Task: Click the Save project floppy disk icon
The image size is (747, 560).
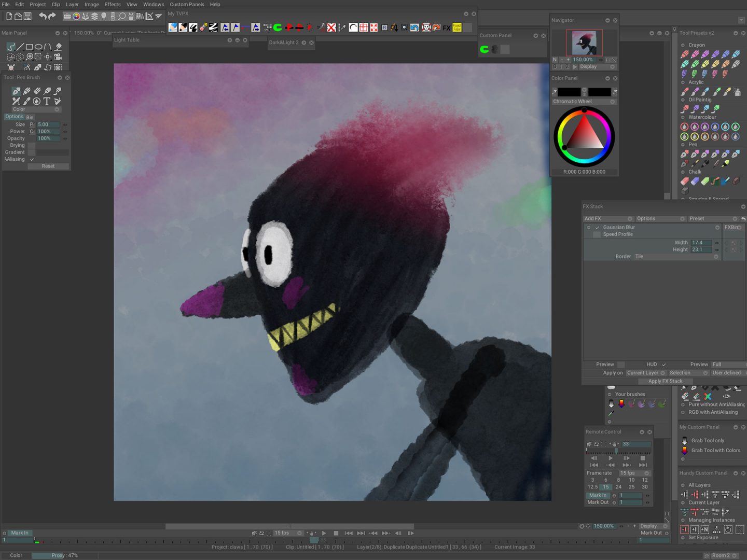Action: 27,17
